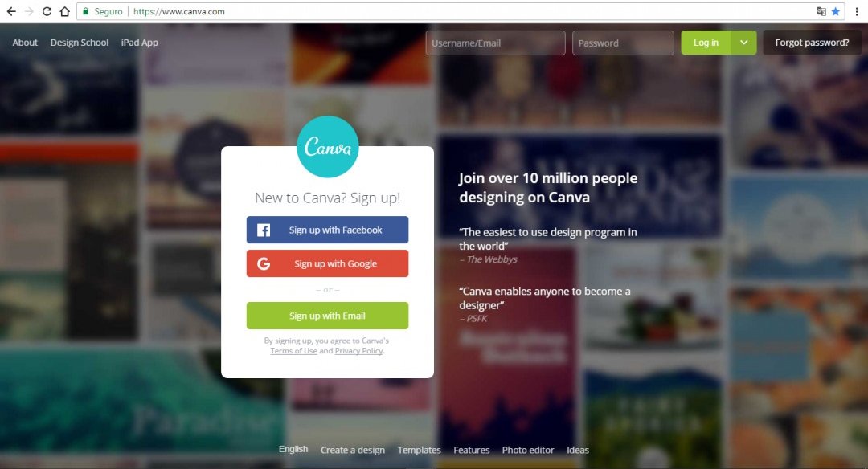The image size is (868, 469).
Task: Expand the dropdown arrow beside Log in
Action: 744,43
